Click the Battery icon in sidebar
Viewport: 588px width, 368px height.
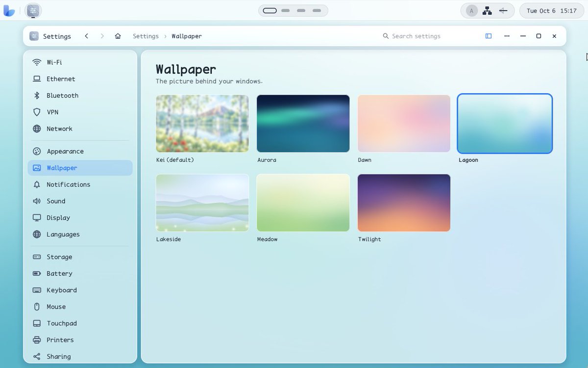(x=37, y=274)
